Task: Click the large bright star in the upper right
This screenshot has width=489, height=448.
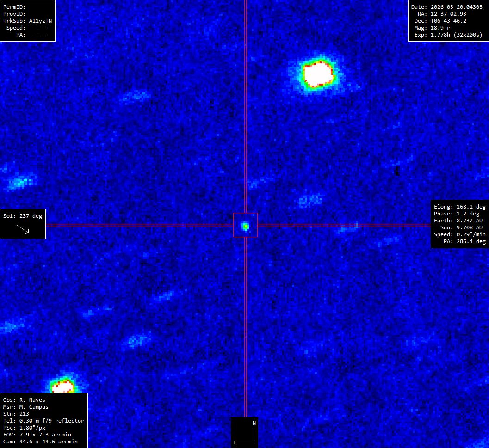Action: tap(318, 74)
